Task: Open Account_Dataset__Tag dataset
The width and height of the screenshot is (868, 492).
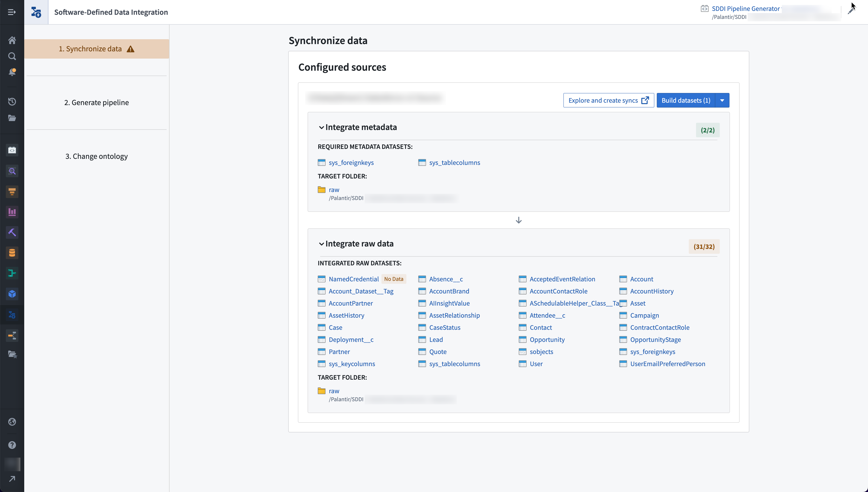Action: 361,291
